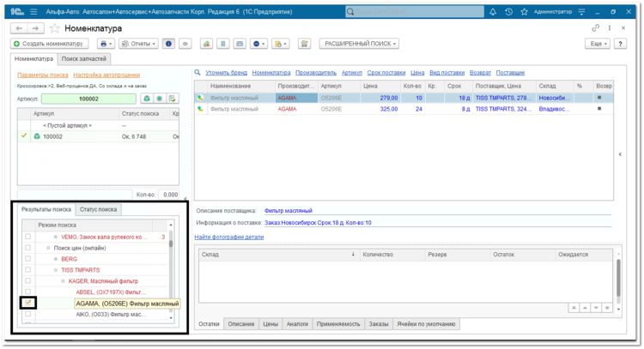
Task: Click the green-red car icon in toolbar
Action: [x=206, y=44]
